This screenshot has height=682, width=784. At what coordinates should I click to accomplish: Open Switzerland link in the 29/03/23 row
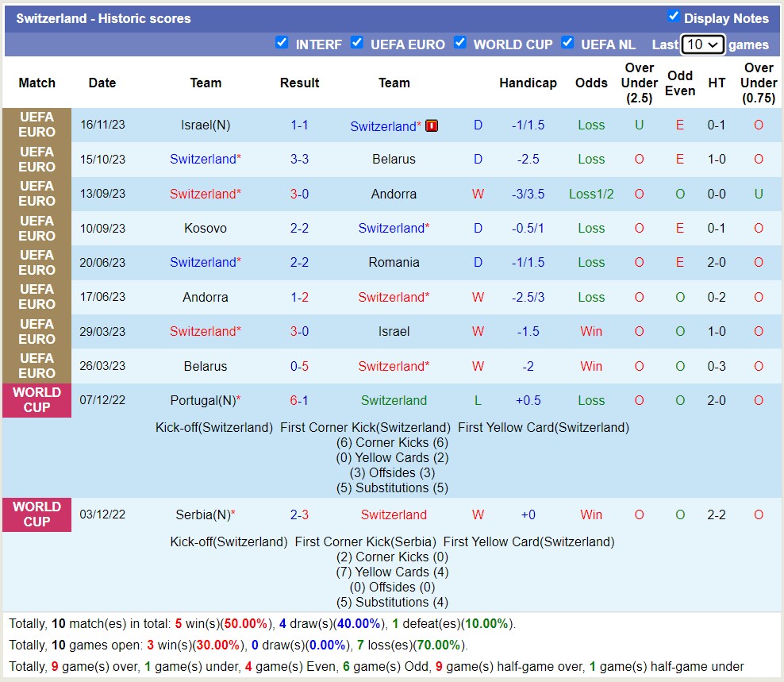[x=203, y=332]
